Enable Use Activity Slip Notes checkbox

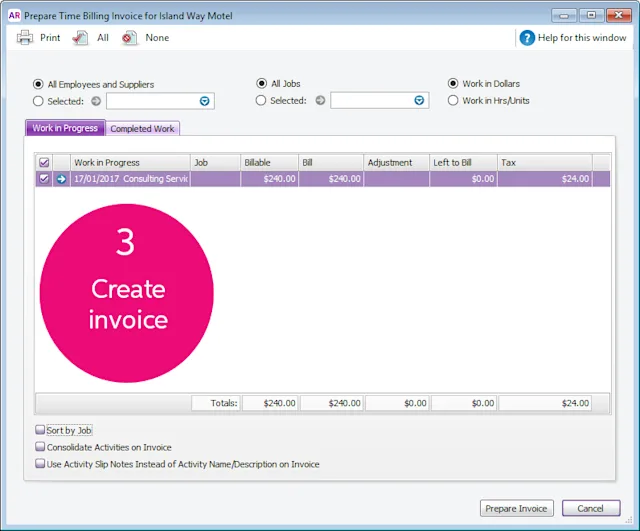click(x=40, y=463)
